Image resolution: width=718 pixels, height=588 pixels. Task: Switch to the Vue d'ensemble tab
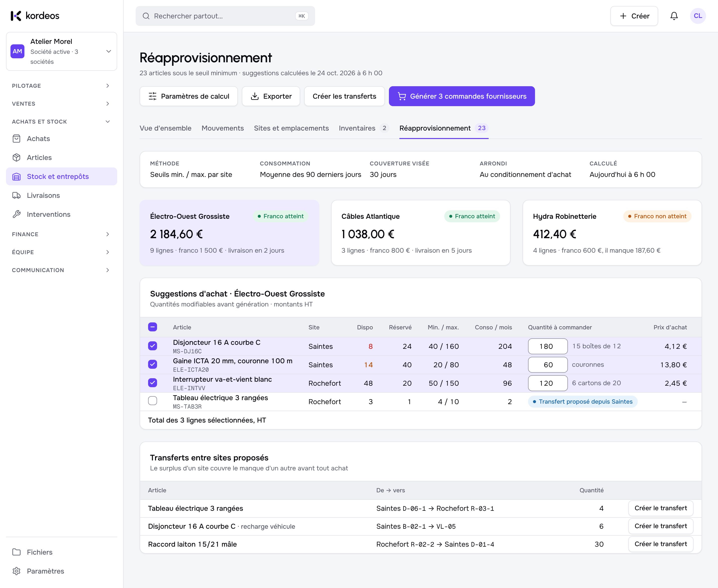165,128
